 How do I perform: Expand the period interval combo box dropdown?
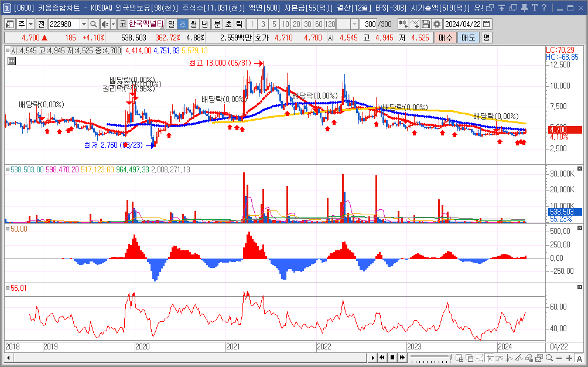[x=354, y=25]
